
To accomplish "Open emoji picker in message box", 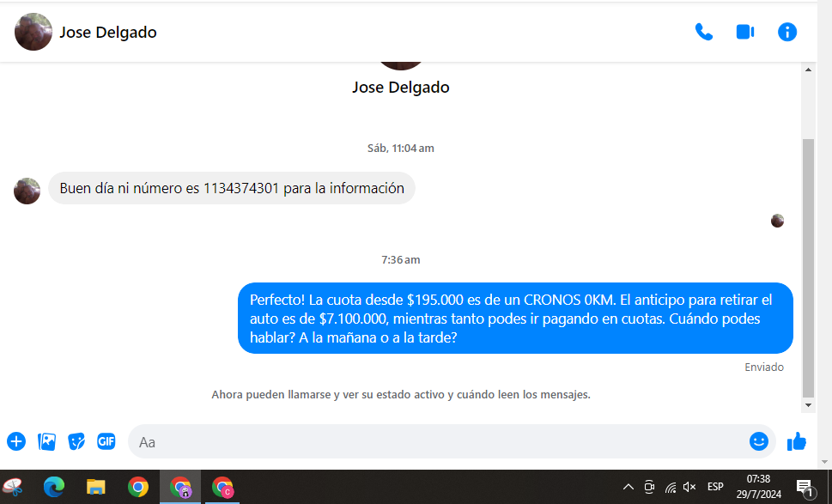I will point(758,441).
